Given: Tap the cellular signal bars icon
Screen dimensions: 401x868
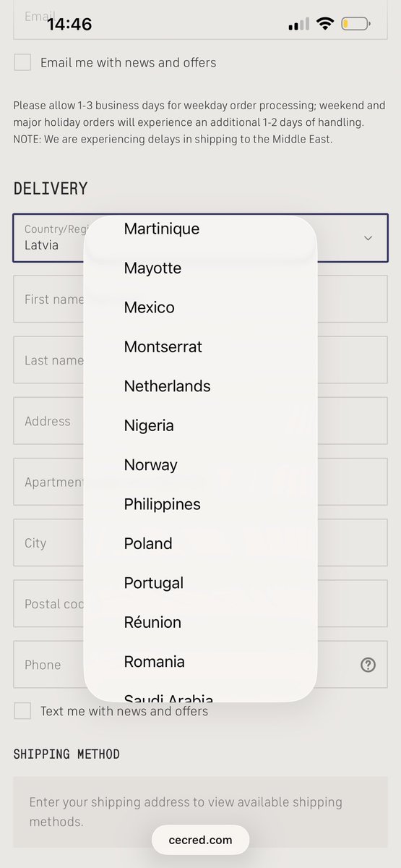Looking at the screenshot, I should (298, 25).
